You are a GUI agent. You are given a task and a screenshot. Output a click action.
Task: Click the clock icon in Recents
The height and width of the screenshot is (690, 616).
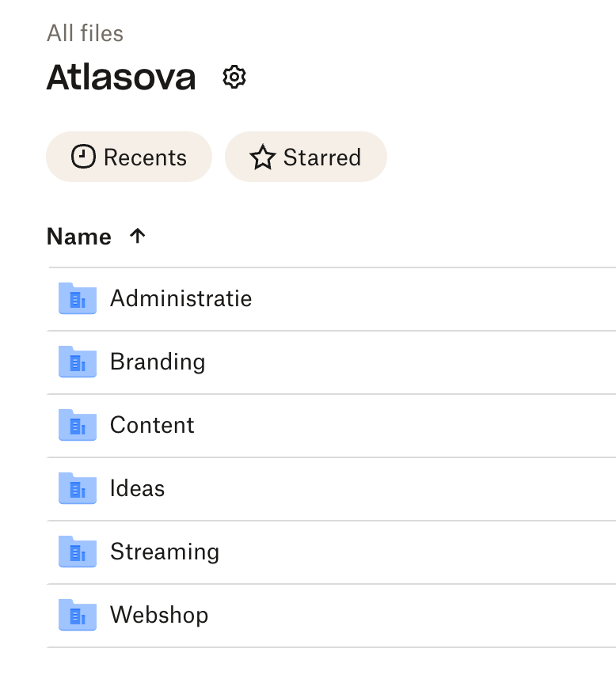coord(83,157)
